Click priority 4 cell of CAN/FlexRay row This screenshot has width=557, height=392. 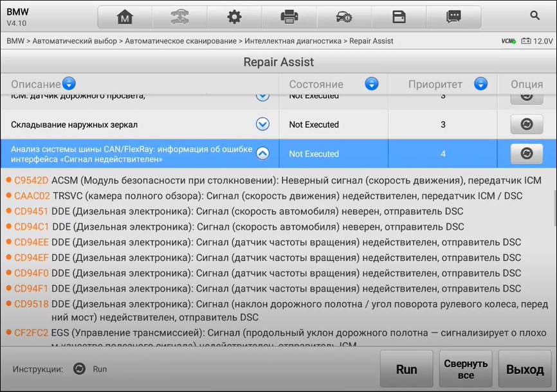[x=443, y=154]
